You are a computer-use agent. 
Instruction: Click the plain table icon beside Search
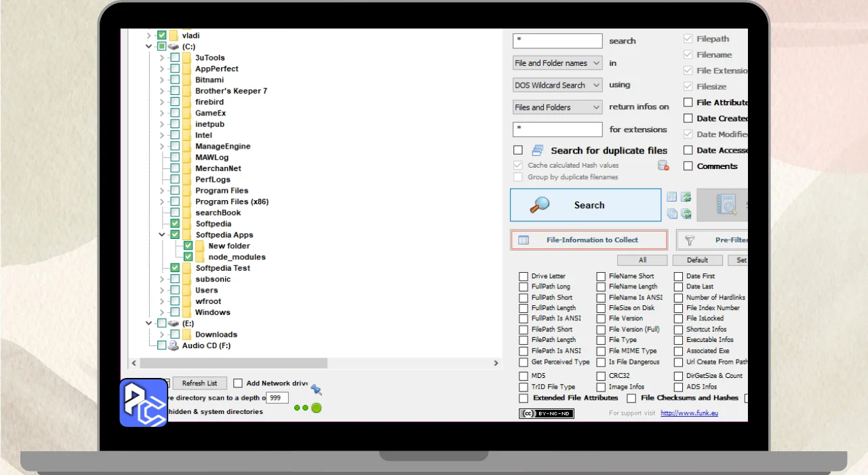(671, 197)
